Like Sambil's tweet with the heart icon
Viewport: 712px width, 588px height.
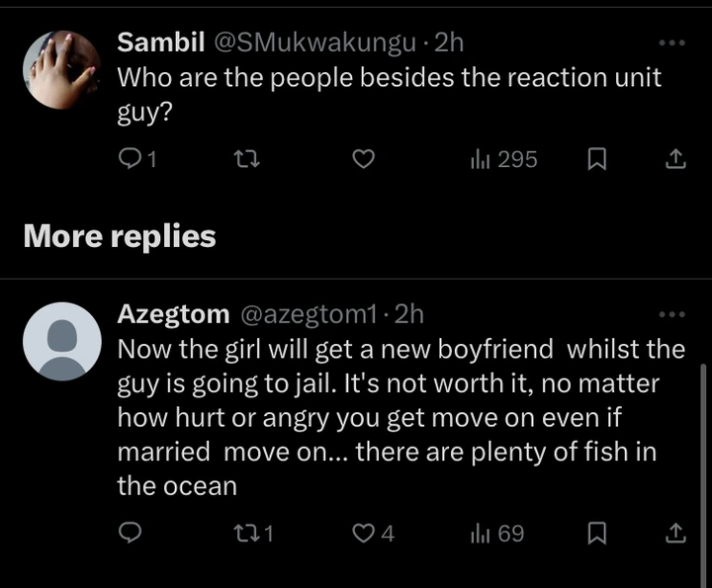coord(364,159)
